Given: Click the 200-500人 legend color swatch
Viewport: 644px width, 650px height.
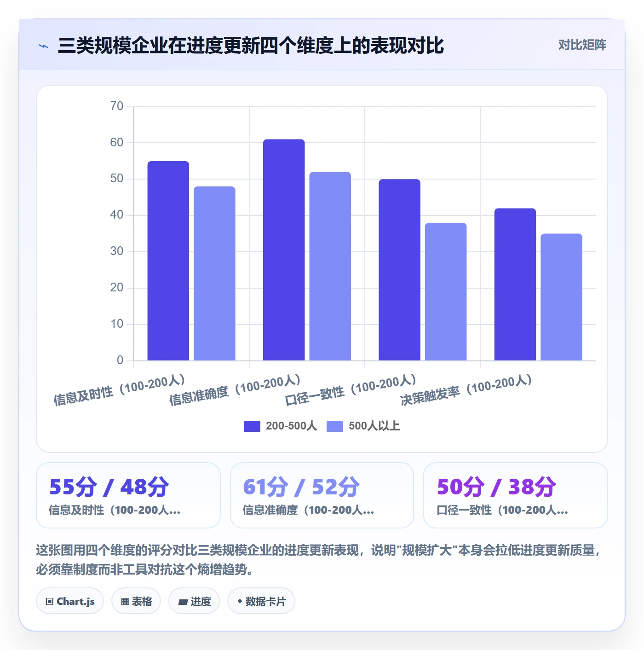Looking at the screenshot, I should [252, 426].
